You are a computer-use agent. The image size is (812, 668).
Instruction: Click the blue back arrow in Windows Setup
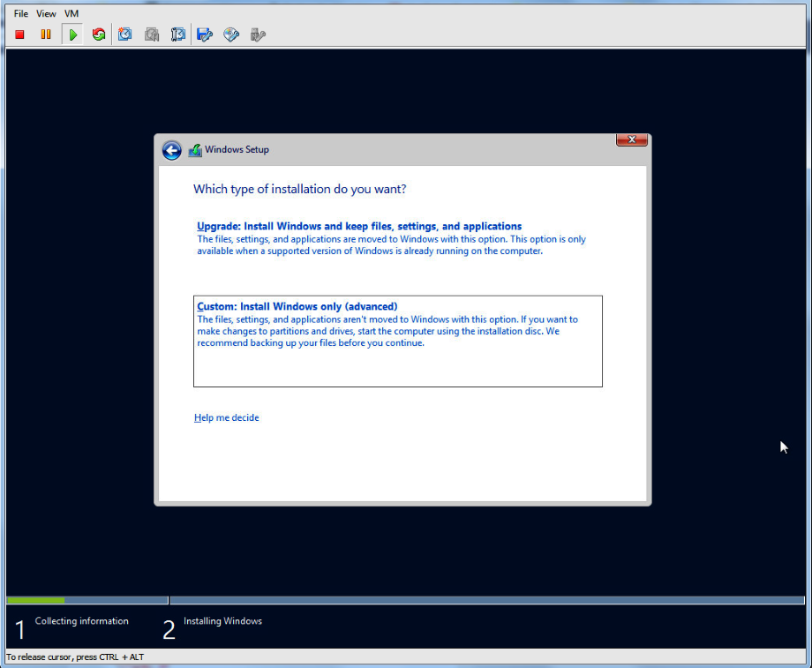(x=171, y=150)
